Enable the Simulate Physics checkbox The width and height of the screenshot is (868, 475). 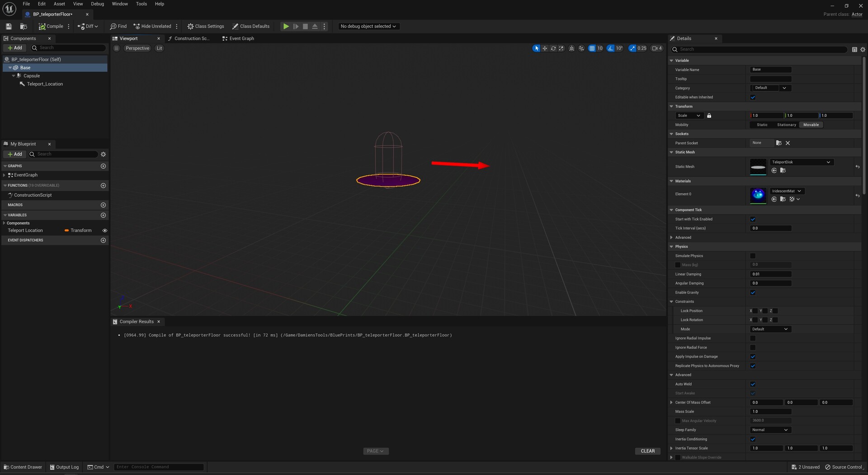coord(753,256)
